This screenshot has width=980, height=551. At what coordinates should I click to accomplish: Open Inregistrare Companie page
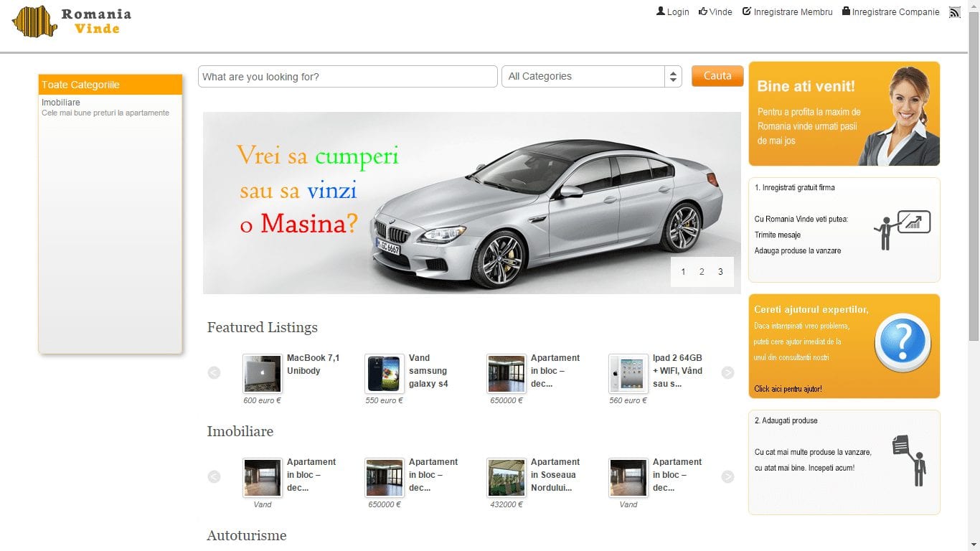click(890, 12)
